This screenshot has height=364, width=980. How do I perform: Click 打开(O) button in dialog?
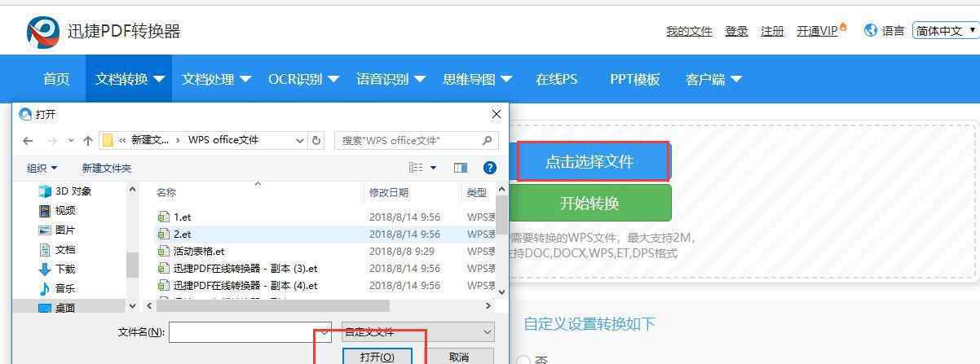point(377,357)
